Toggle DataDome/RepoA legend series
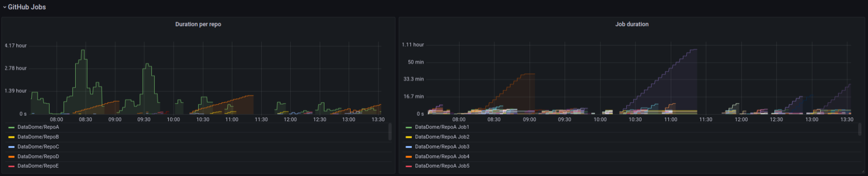 [x=38, y=127]
